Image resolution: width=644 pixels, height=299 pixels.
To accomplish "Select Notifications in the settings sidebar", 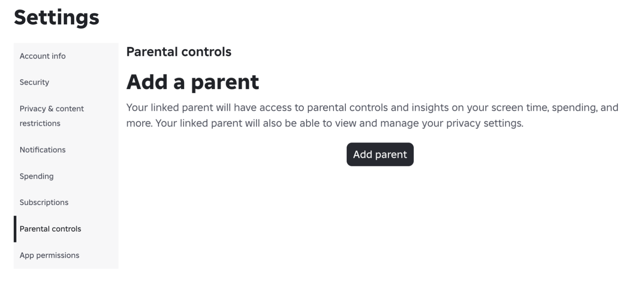I will click(x=42, y=149).
